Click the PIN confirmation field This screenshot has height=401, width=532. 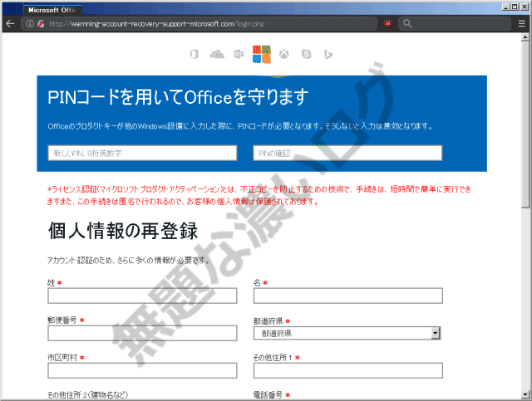(x=347, y=153)
